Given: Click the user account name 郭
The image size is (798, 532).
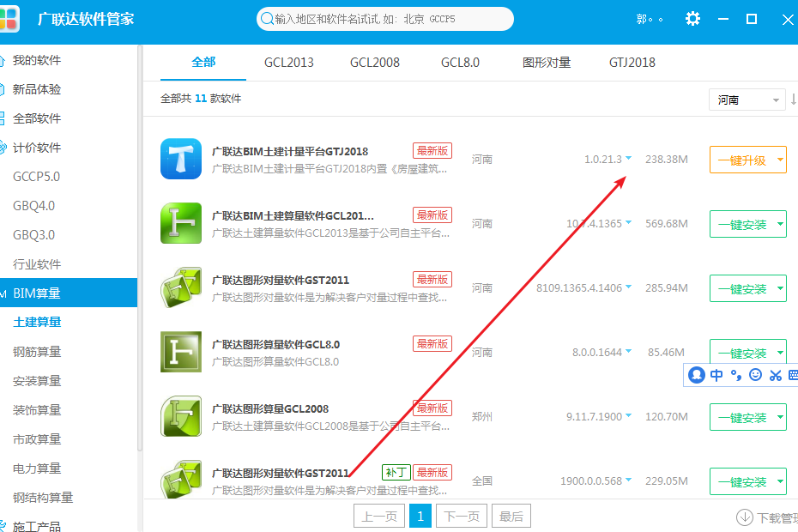Looking at the screenshot, I should pos(650,19).
